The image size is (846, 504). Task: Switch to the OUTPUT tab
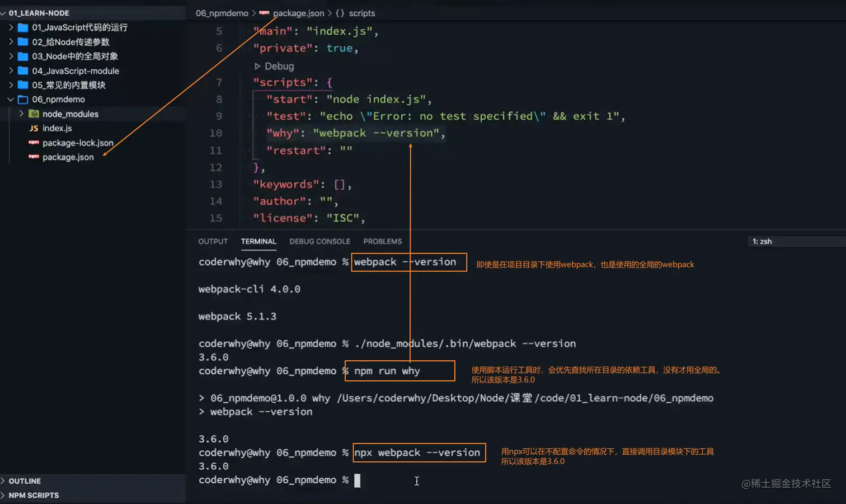click(213, 242)
